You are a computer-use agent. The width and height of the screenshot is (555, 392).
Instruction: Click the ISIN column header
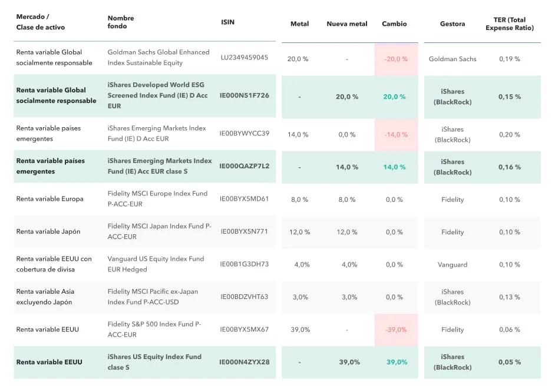pyautogui.click(x=227, y=22)
